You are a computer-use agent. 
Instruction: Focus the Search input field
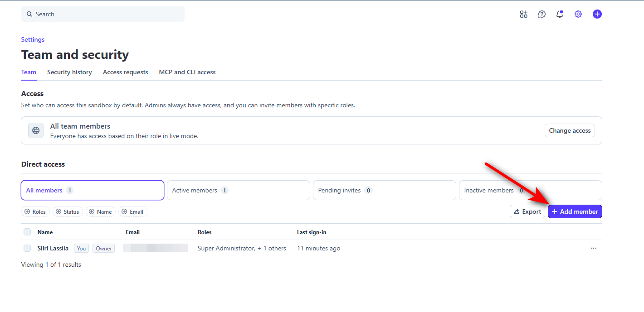[x=103, y=14]
